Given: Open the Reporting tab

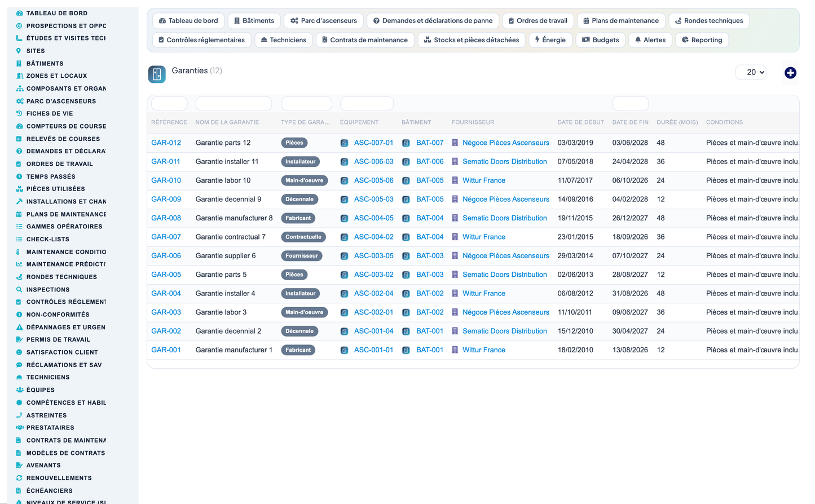Looking at the screenshot, I should pyautogui.click(x=702, y=40).
